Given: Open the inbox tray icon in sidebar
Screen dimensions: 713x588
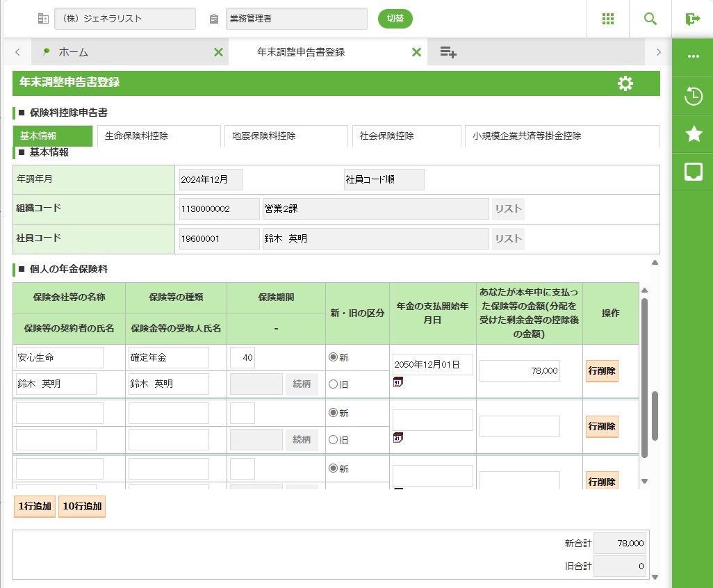Looking at the screenshot, I should coord(693,172).
